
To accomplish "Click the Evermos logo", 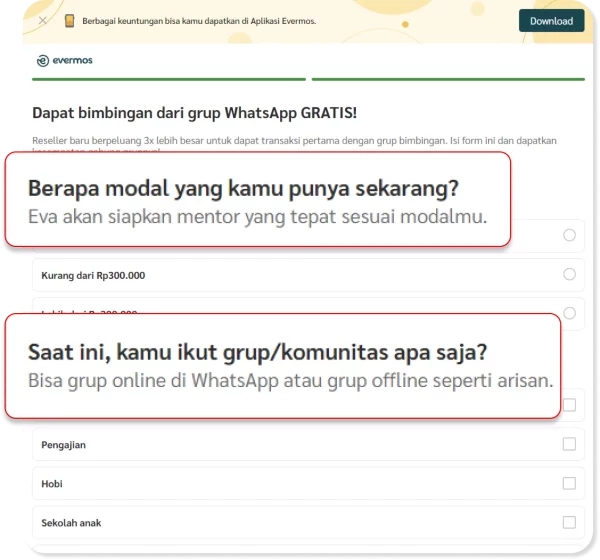I will coord(64,60).
